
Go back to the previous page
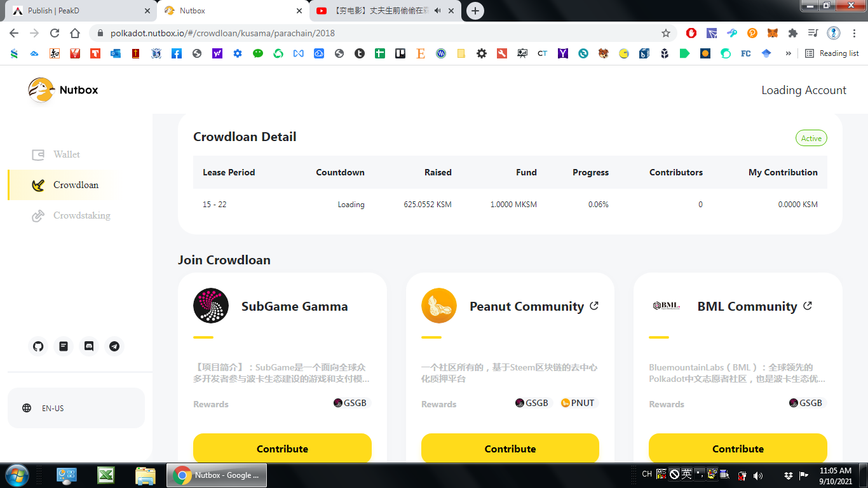14,33
